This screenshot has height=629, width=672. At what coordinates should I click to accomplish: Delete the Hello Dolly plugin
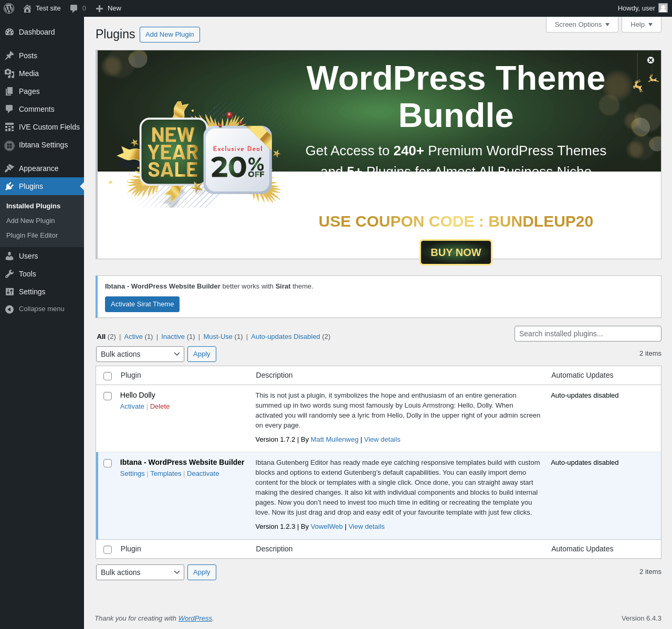point(160,407)
